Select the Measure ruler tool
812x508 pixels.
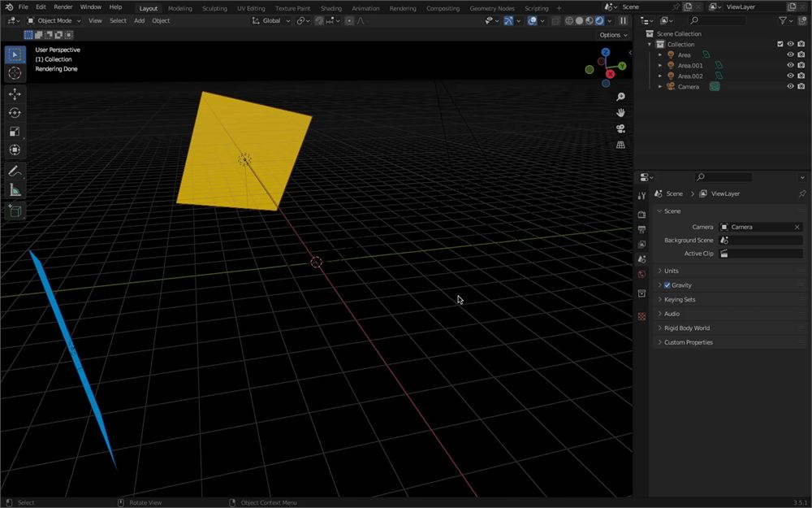[x=15, y=190]
